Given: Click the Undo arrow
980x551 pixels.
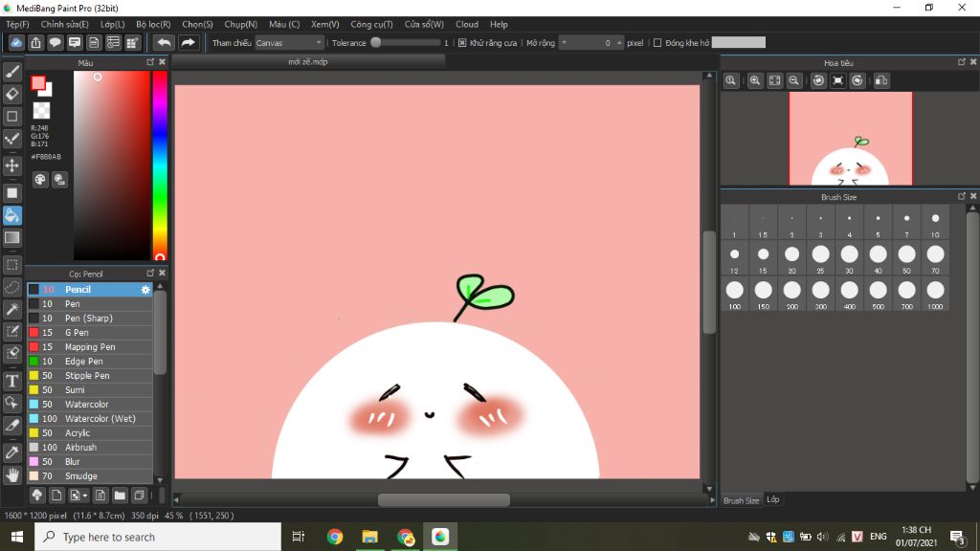Looking at the screenshot, I should point(164,42).
